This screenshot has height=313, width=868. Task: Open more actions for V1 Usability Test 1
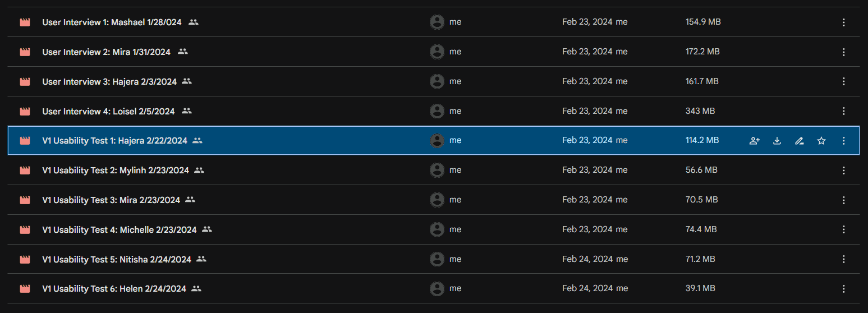click(x=844, y=141)
